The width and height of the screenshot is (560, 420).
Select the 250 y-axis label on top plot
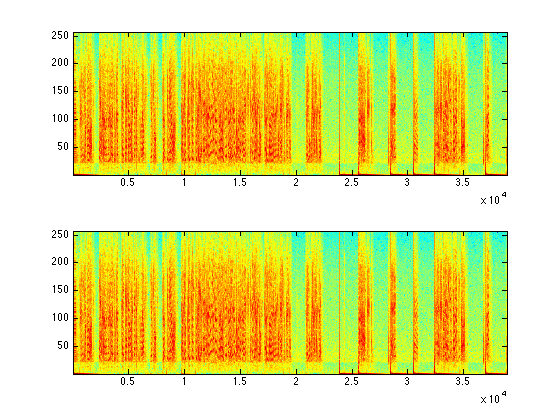point(60,35)
